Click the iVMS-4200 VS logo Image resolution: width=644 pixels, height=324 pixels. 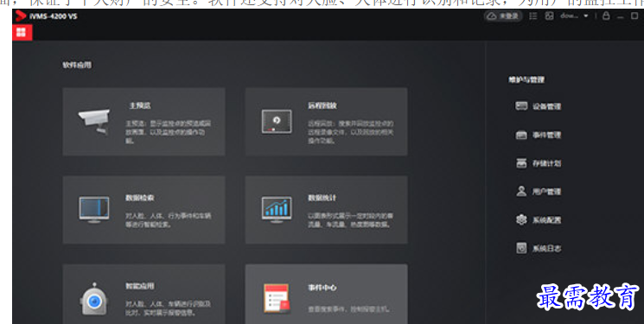click(x=46, y=16)
